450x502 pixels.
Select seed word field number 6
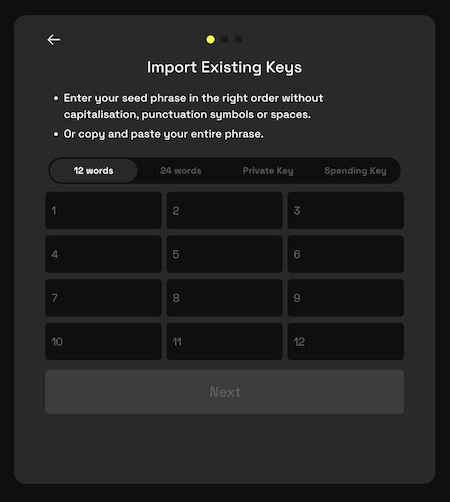click(346, 254)
